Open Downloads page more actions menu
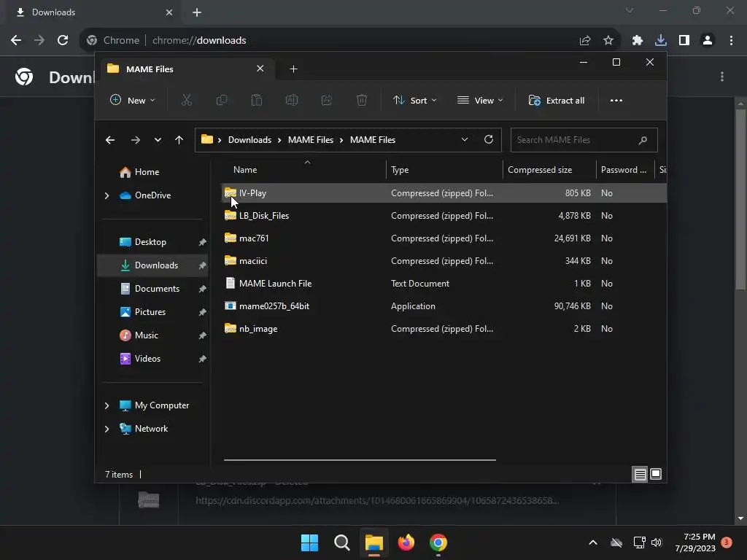Screen dimensions: 747x560 click(722, 77)
